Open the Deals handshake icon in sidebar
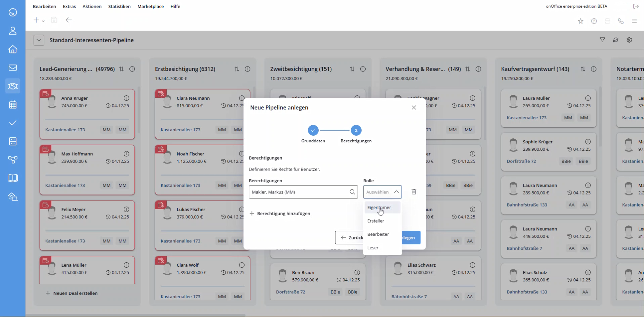This screenshot has width=644, height=317. [13, 86]
